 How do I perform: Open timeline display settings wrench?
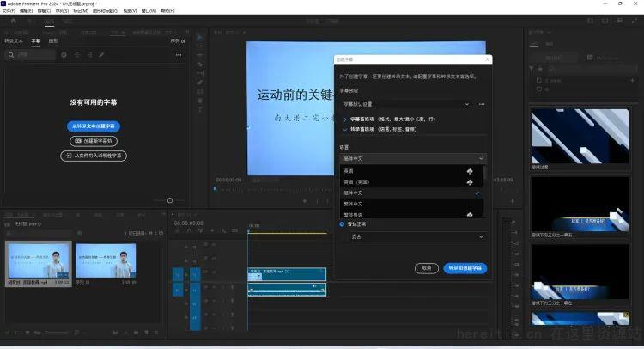pyautogui.click(x=224, y=231)
